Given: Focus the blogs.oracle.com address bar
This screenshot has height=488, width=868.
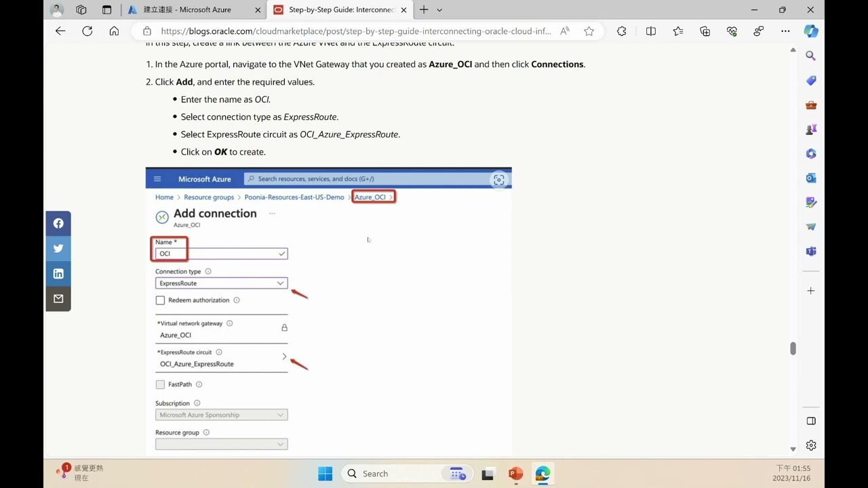Looking at the screenshot, I should pos(356,31).
